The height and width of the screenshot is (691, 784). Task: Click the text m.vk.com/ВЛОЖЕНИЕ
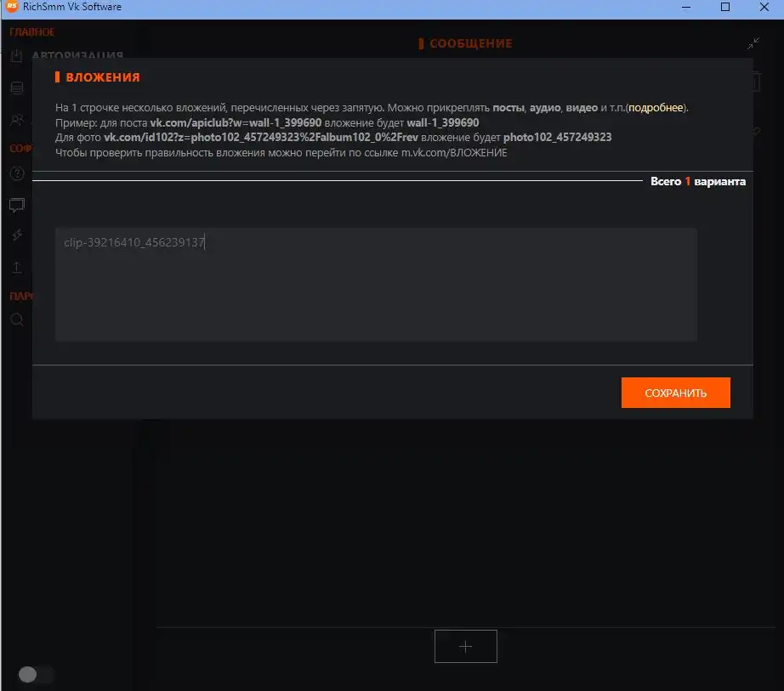point(454,152)
